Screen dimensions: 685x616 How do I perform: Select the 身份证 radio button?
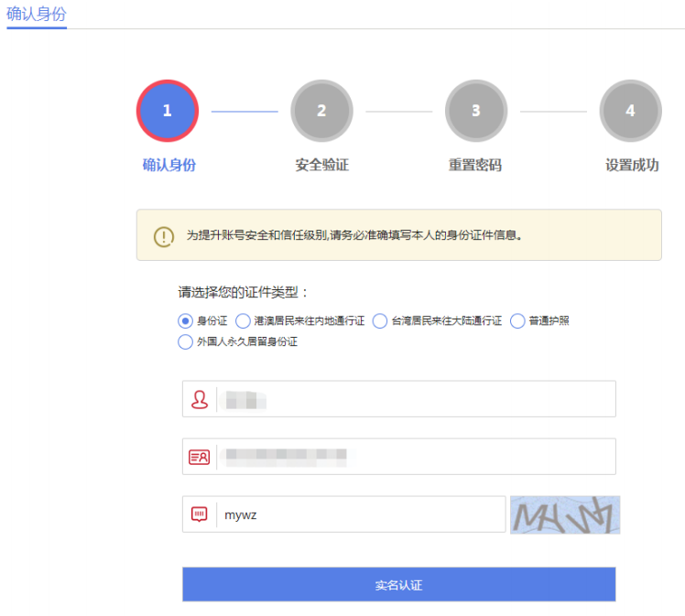tap(185, 321)
